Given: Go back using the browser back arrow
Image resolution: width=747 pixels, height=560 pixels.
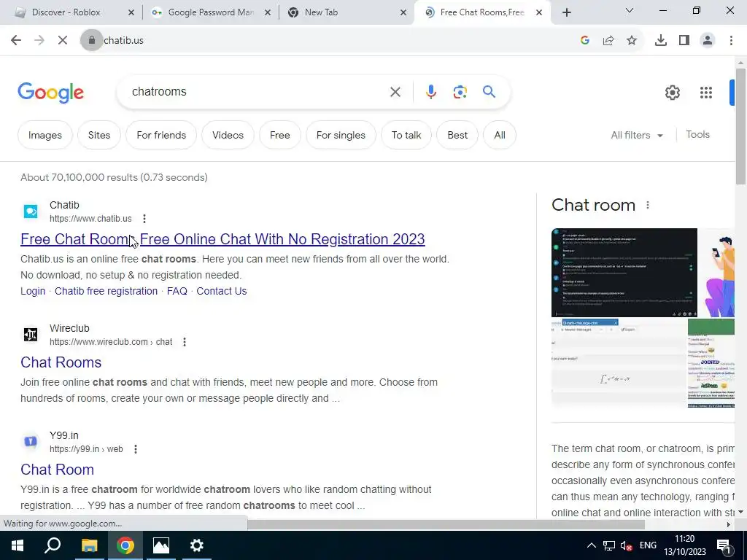Looking at the screenshot, I should tap(16, 41).
